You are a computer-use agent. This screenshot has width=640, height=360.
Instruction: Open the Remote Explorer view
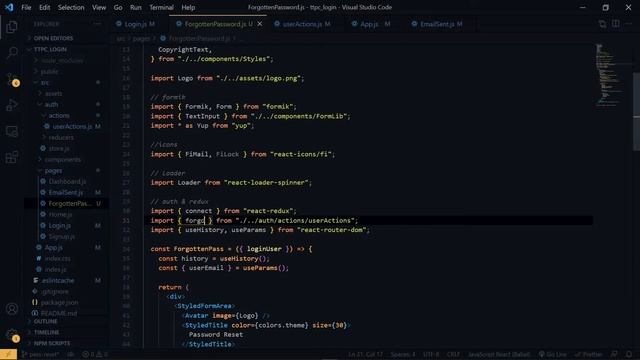(x=12, y=131)
